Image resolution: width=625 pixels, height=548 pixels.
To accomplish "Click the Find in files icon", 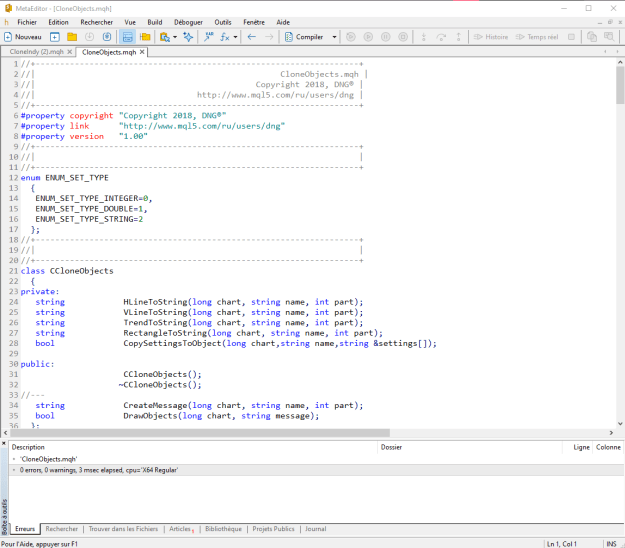I will tap(164, 37).
